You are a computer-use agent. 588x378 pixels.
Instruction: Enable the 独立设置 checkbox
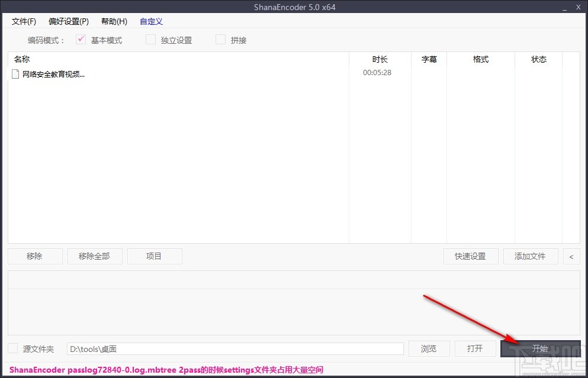coord(150,39)
